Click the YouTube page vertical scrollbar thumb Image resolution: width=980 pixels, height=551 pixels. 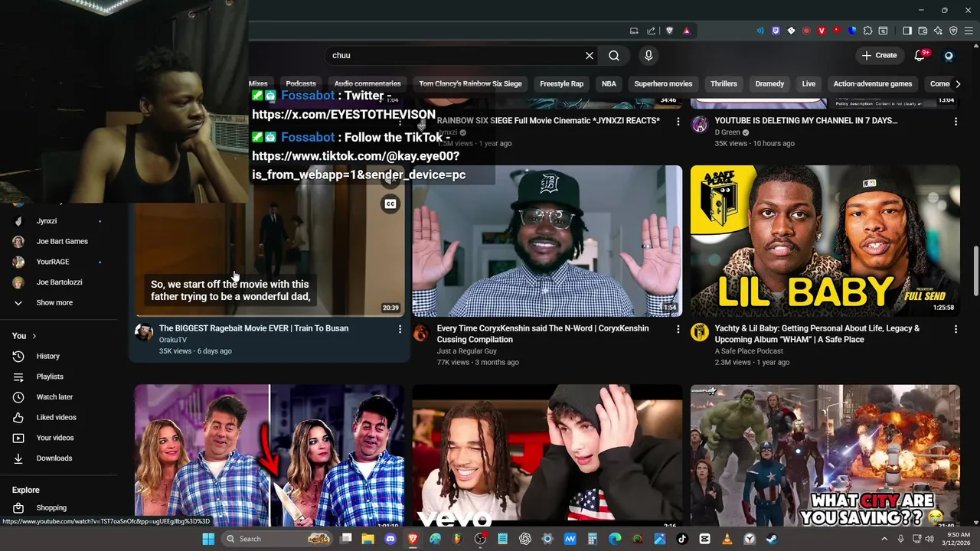(x=975, y=271)
